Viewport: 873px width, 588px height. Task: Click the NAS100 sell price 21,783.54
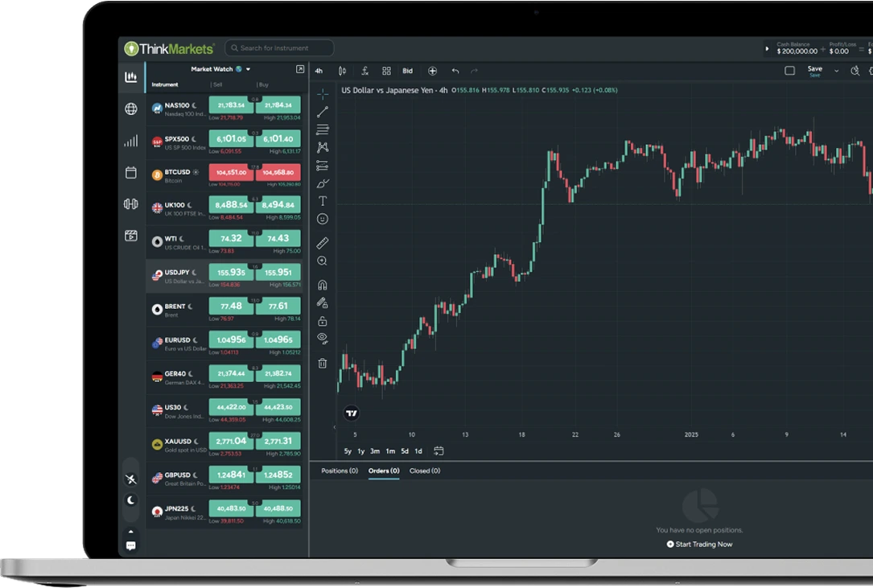(x=231, y=105)
